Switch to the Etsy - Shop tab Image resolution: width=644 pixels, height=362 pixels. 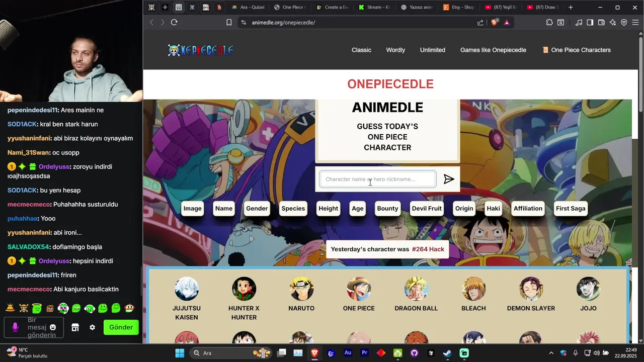point(459,8)
